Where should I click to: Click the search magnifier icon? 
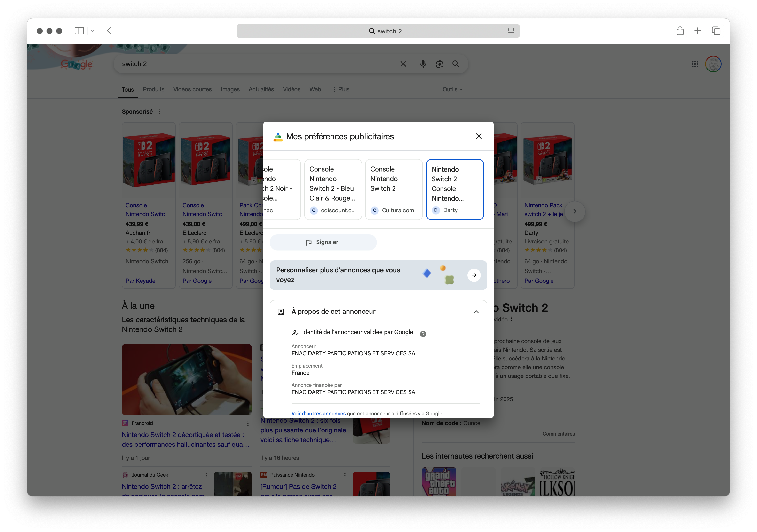click(x=456, y=64)
